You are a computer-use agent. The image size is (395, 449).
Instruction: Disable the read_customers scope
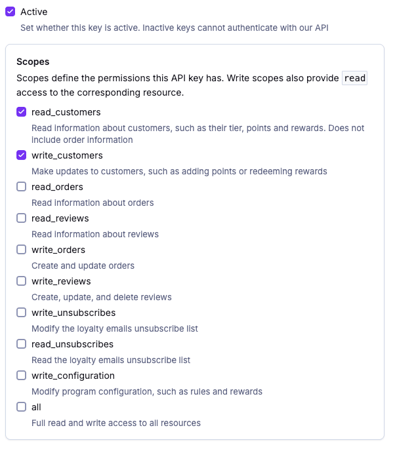coord(21,112)
